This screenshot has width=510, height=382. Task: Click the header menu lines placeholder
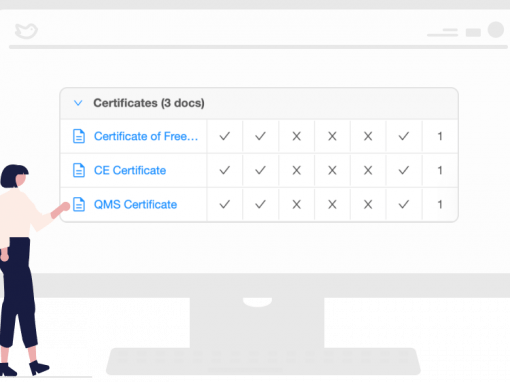[x=443, y=32]
